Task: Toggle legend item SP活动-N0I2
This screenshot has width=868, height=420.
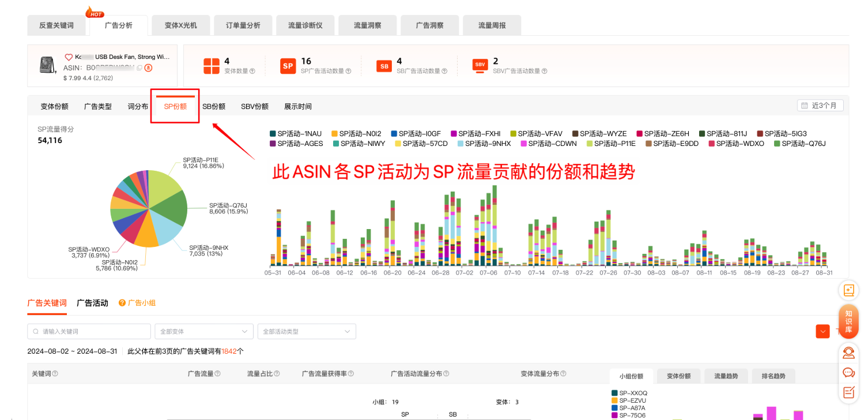Action: click(x=356, y=133)
